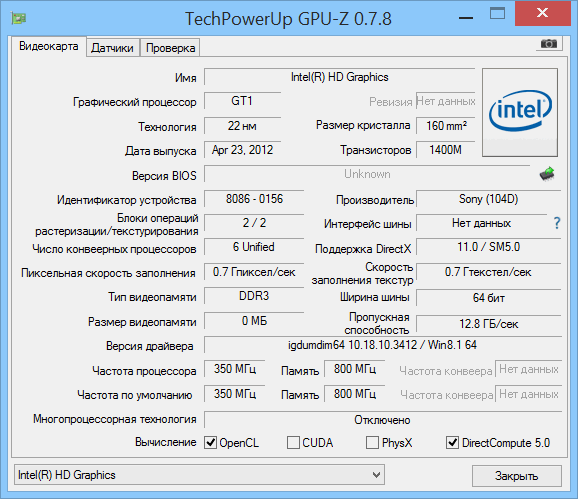Image resolution: width=578 pixels, height=499 pixels.
Task: Click the Отключено multi-GPU field
Action: 383,420
